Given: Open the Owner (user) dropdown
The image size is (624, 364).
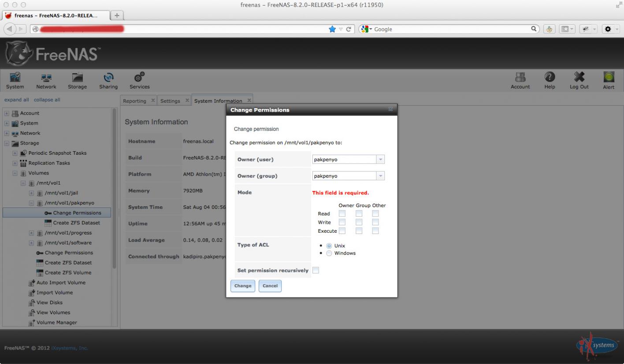Looking at the screenshot, I should point(381,160).
